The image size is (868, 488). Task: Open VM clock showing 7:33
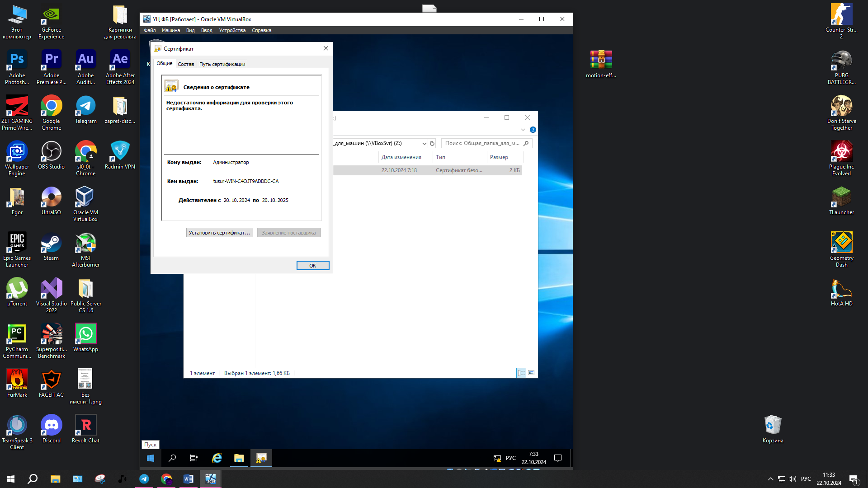pos(533,458)
